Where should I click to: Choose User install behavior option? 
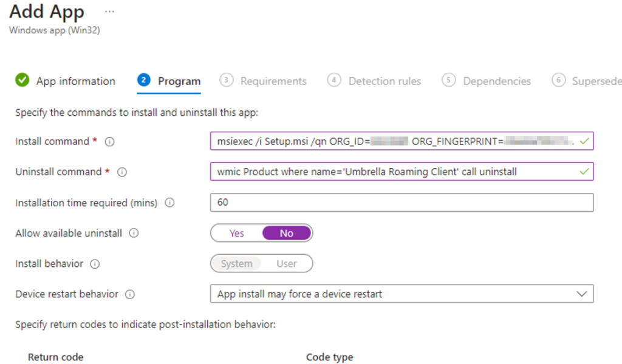click(287, 264)
